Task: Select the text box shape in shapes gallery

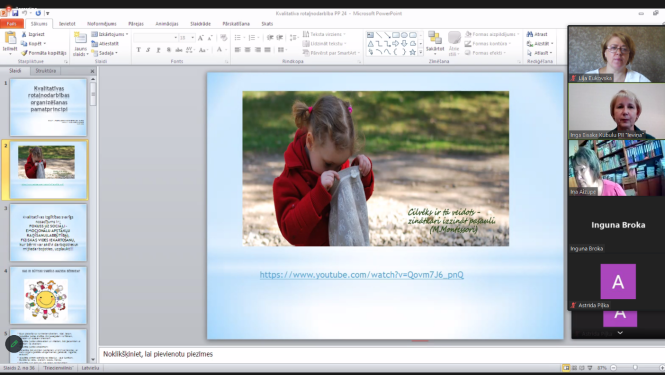Action: point(370,35)
